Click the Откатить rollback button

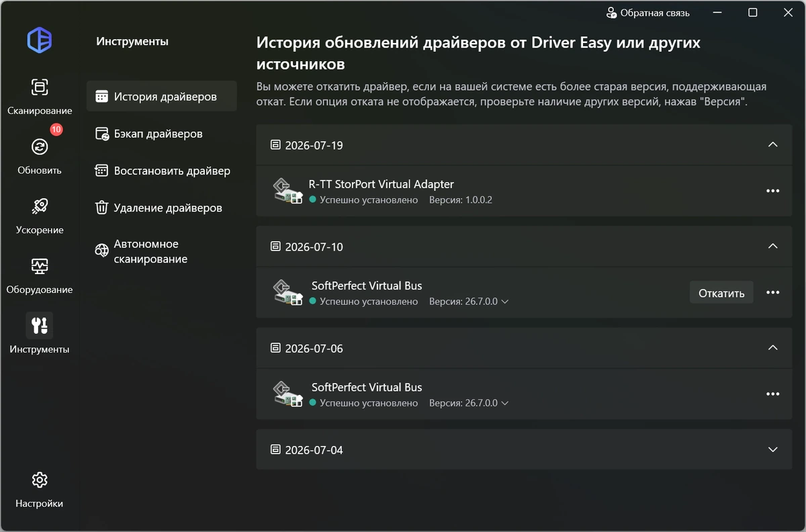[x=721, y=293]
